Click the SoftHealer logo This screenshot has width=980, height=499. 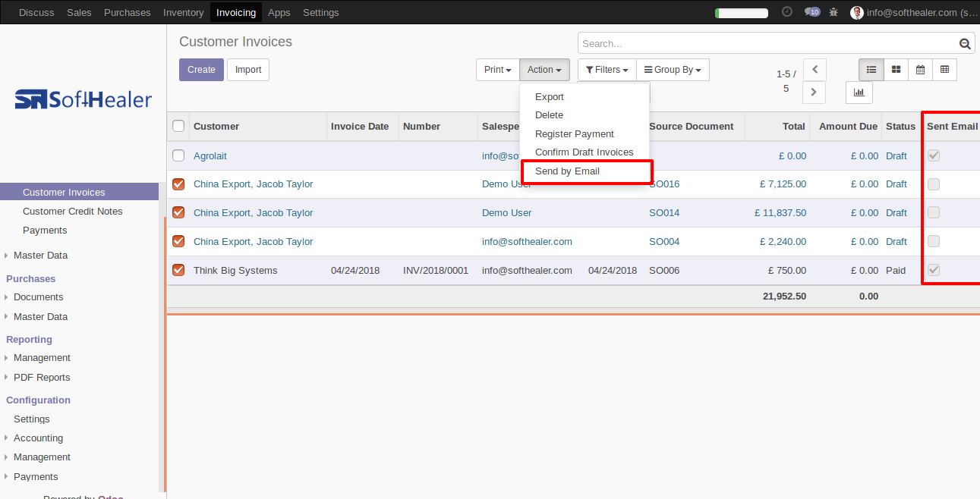(x=84, y=99)
